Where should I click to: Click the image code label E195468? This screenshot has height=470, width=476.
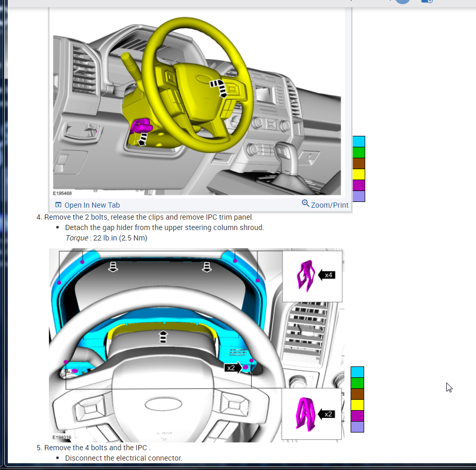coord(62,193)
